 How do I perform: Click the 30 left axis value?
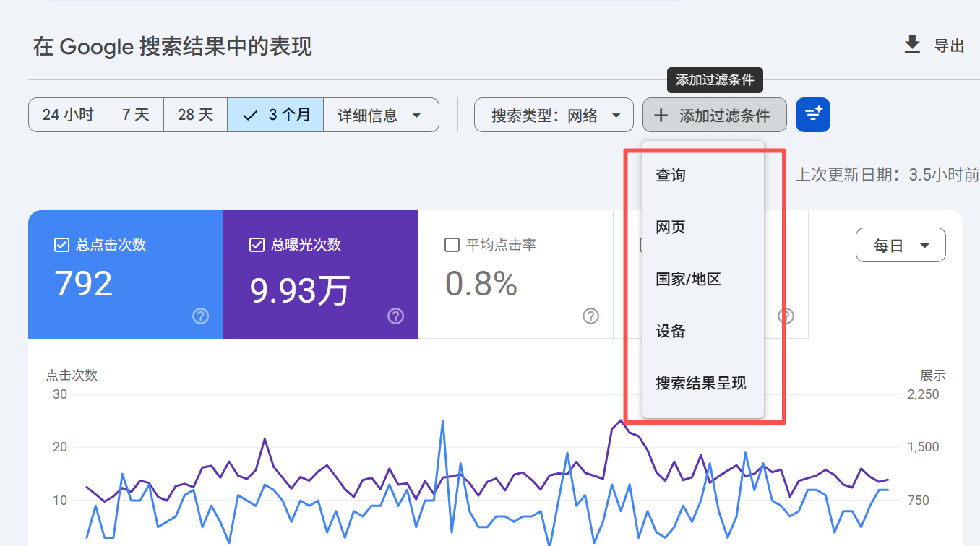click(x=60, y=394)
